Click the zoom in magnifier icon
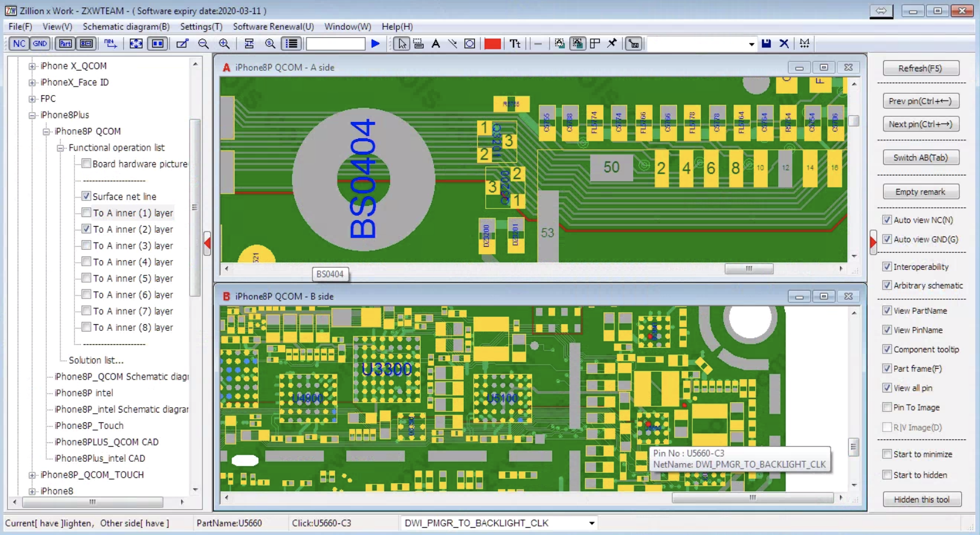This screenshot has height=535, width=980. [224, 43]
